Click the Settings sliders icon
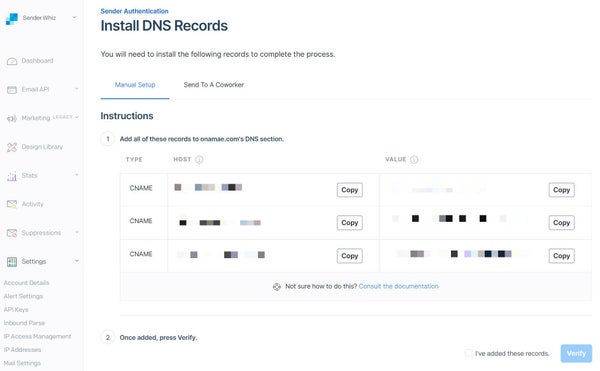Viewport: 600px width, 371px height. [x=12, y=262]
